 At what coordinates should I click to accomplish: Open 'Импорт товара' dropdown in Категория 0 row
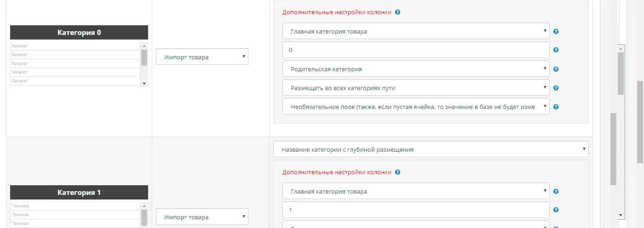(x=202, y=57)
